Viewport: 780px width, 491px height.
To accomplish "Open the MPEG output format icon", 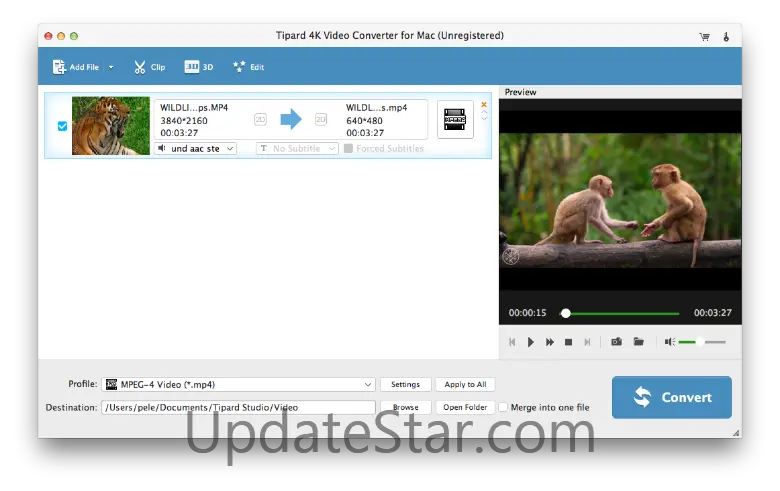I will pos(455,119).
